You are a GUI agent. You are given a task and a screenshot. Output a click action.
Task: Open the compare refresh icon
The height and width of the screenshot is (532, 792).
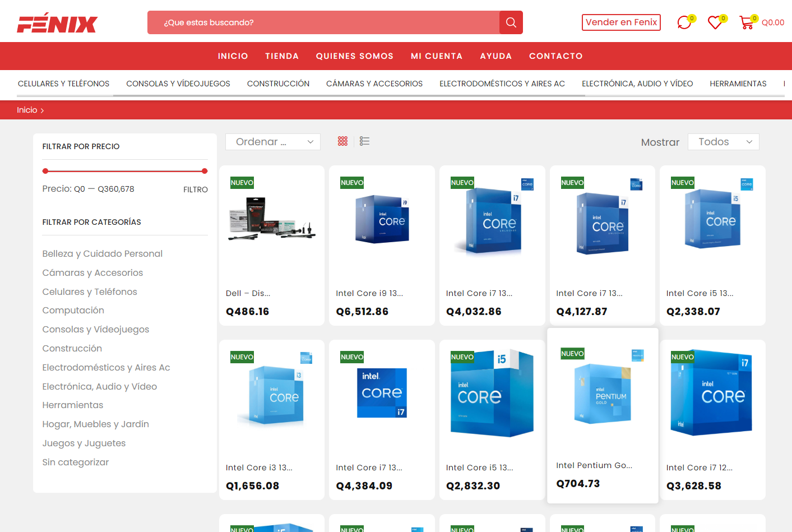click(x=684, y=22)
